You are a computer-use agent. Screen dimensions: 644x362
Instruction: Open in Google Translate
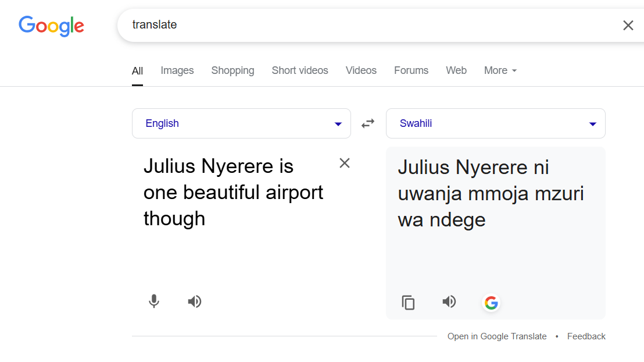click(497, 336)
